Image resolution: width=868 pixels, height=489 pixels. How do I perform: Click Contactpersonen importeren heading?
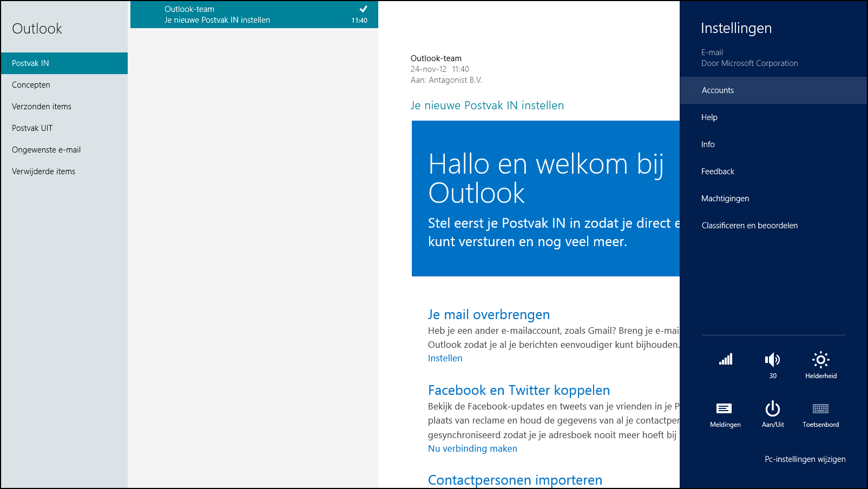(x=515, y=480)
